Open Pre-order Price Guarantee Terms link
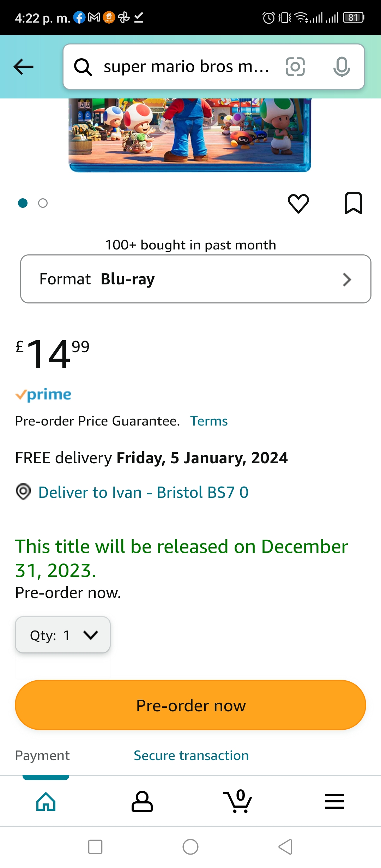 click(x=209, y=421)
